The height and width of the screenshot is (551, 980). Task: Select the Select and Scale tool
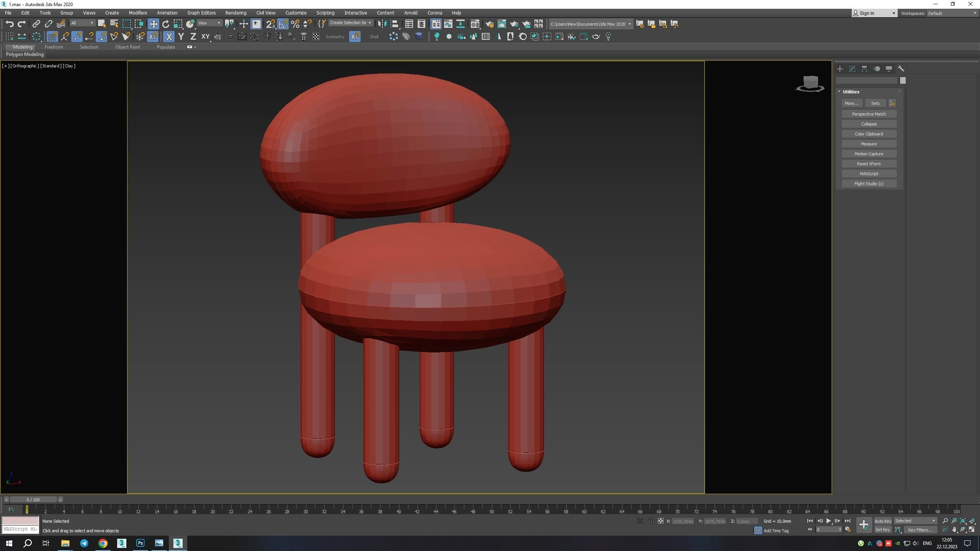point(178,24)
